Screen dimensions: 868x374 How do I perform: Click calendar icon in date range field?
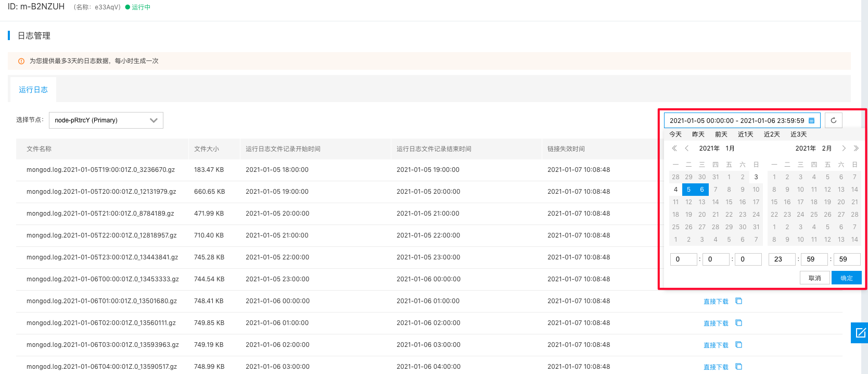[x=811, y=121]
